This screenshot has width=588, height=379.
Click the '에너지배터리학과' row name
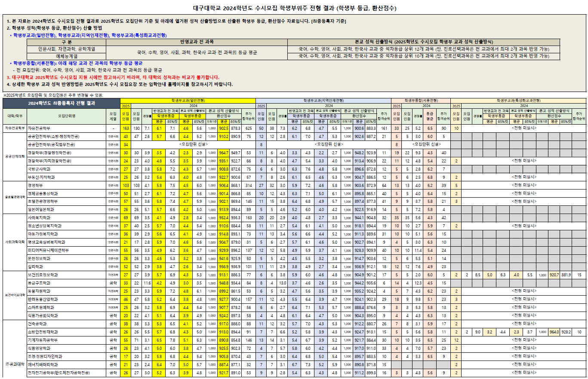pyautogui.click(x=66, y=364)
